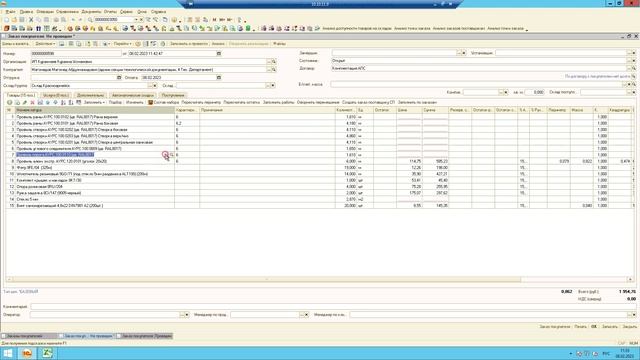Click the M+ memory icon in top toolbar
Screen dimensions: 640x360
222,20
